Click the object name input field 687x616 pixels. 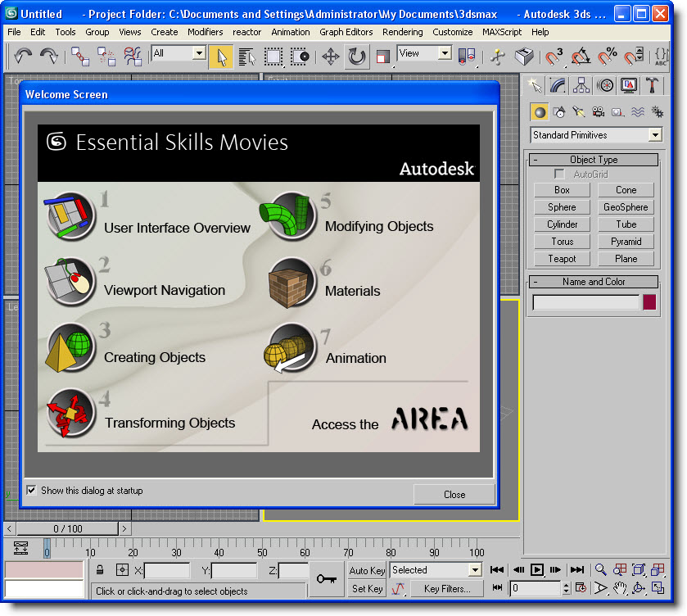point(586,302)
